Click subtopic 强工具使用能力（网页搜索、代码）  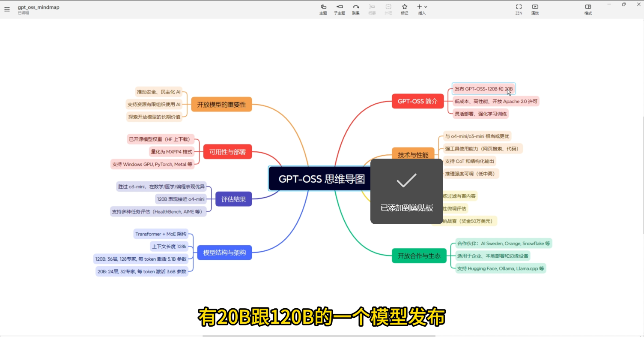pos(482,148)
